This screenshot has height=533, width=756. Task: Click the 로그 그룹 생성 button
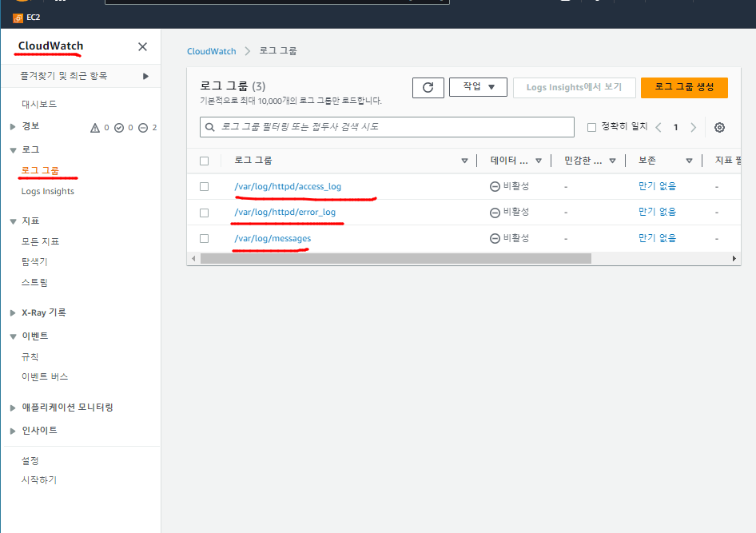pyautogui.click(x=684, y=88)
